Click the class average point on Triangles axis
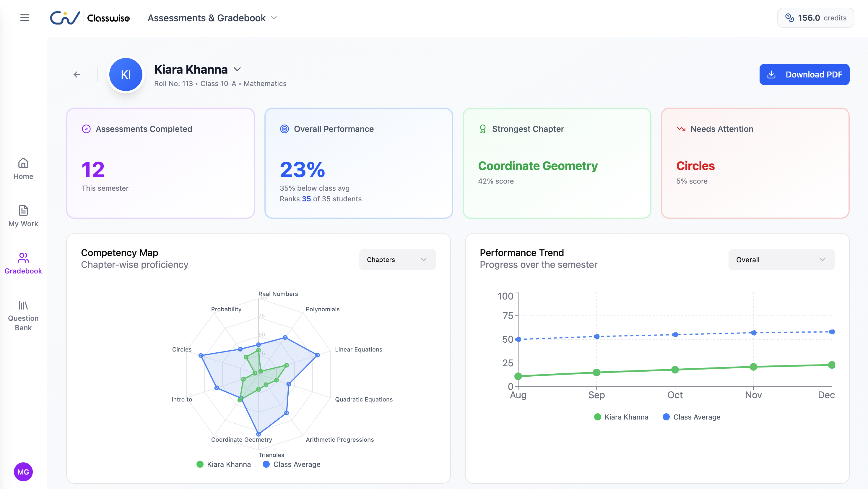 coord(259,434)
